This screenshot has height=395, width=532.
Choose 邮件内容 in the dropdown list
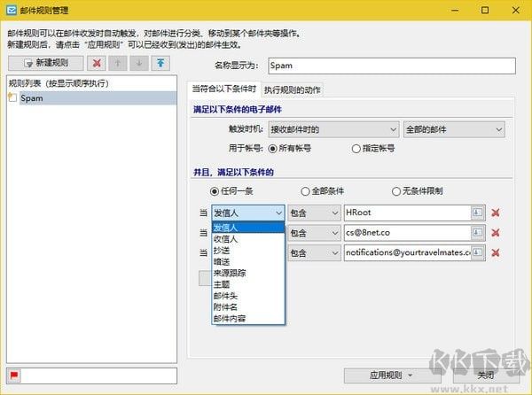pos(248,318)
